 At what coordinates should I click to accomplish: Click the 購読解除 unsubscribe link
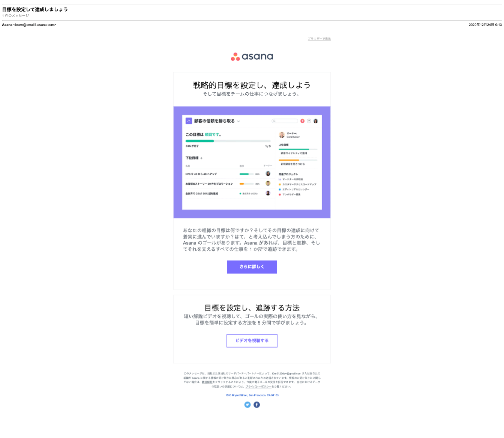tap(207, 382)
